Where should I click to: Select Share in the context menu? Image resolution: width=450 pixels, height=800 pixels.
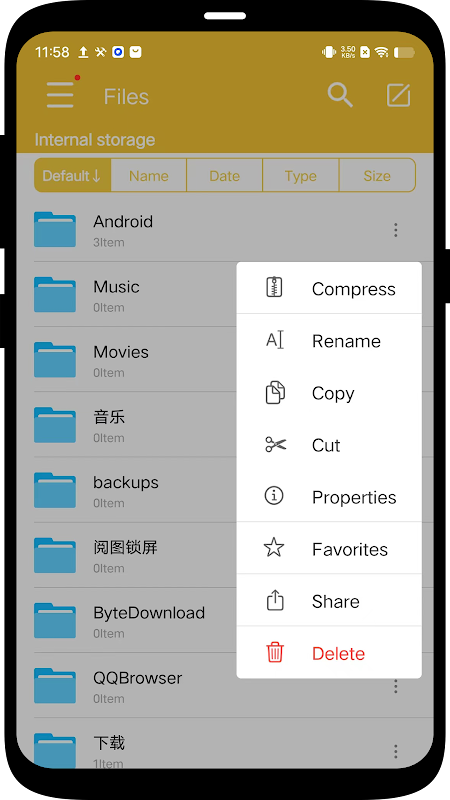(x=329, y=601)
